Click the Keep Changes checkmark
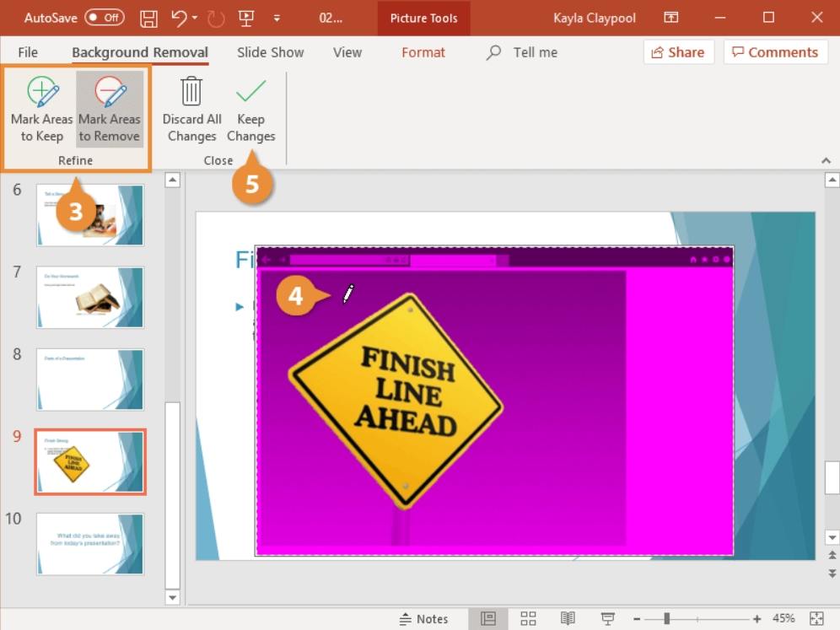The height and width of the screenshot is (630, 840). coord(250,109)
